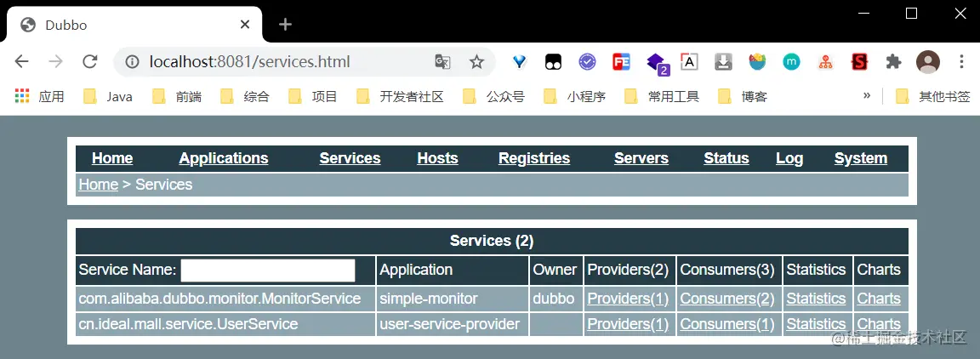This screenshot has width=980, height=359.
Task: View Statistics for UserService
Action: (817, 324)
